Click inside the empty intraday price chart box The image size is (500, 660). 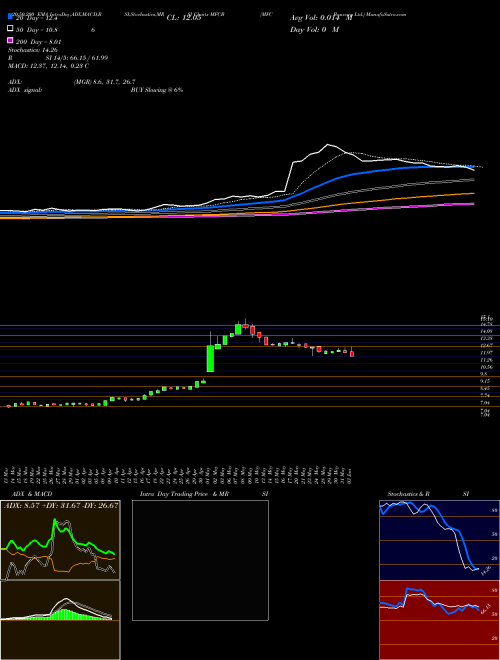click(x=200, y=560)
